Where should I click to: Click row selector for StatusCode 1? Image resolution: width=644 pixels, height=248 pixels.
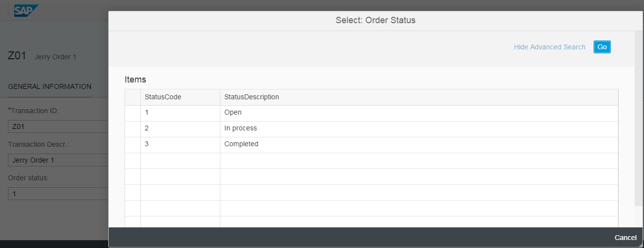[133, 113]
